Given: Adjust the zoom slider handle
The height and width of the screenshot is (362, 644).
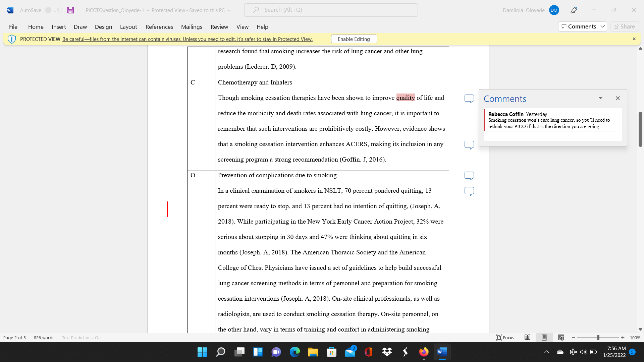Looking at the screenshot, I should pos(598,338).
